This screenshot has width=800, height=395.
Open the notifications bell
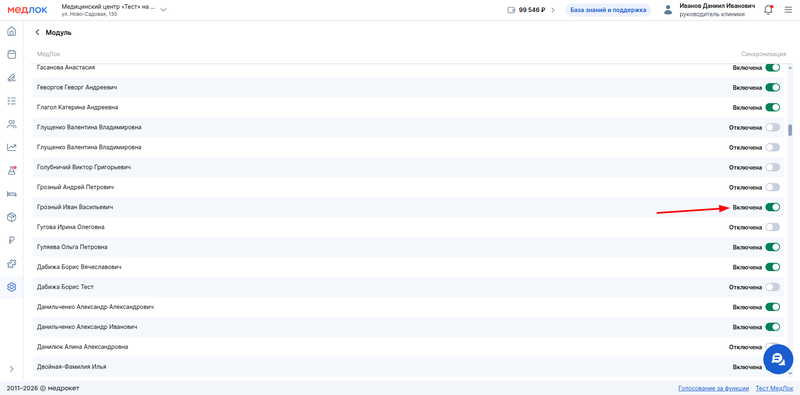[768, 10]
